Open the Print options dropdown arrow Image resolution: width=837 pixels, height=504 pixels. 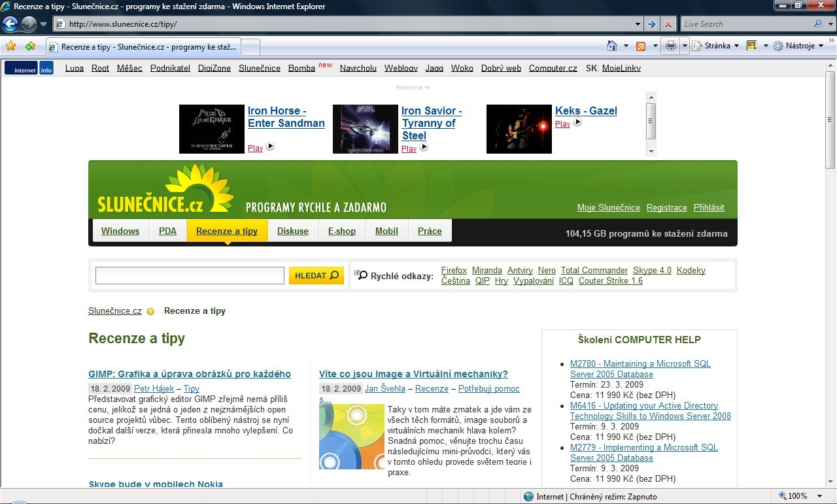pos(685,46)
